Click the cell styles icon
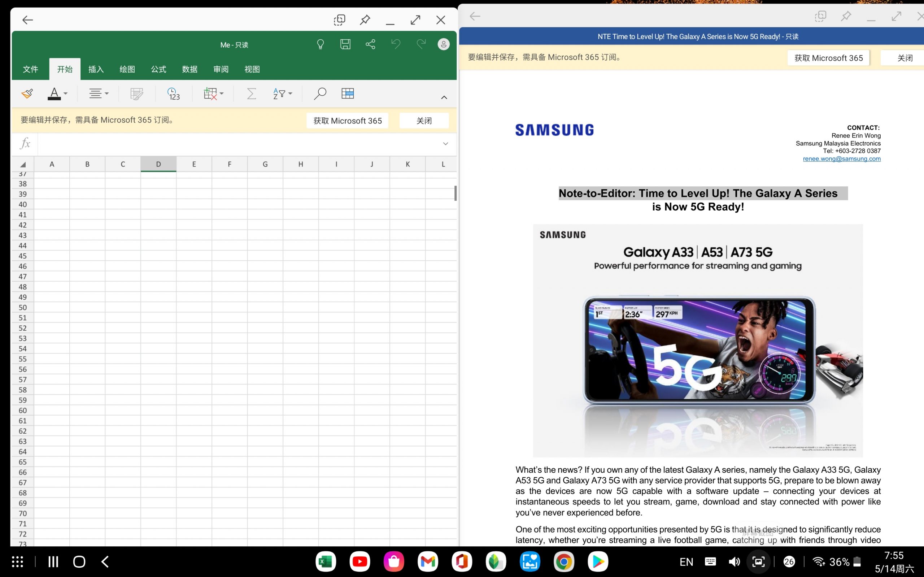Image resolution: width=924 pixels, height=577 pixels. point(136,94)
